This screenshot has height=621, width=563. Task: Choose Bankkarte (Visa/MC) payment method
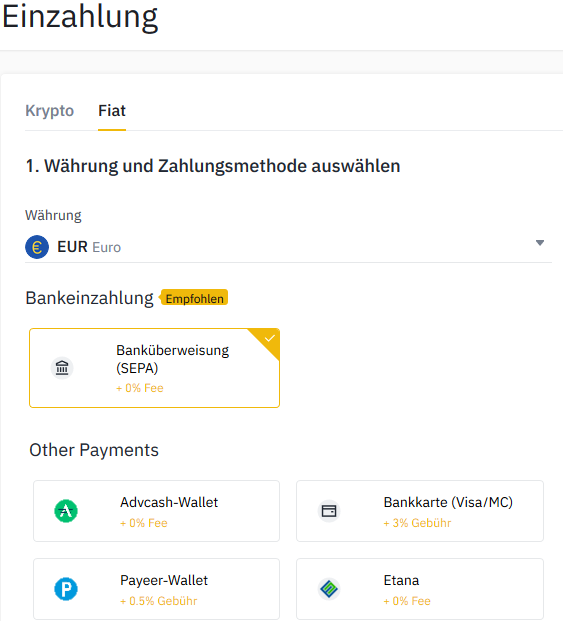click(420, 511)
